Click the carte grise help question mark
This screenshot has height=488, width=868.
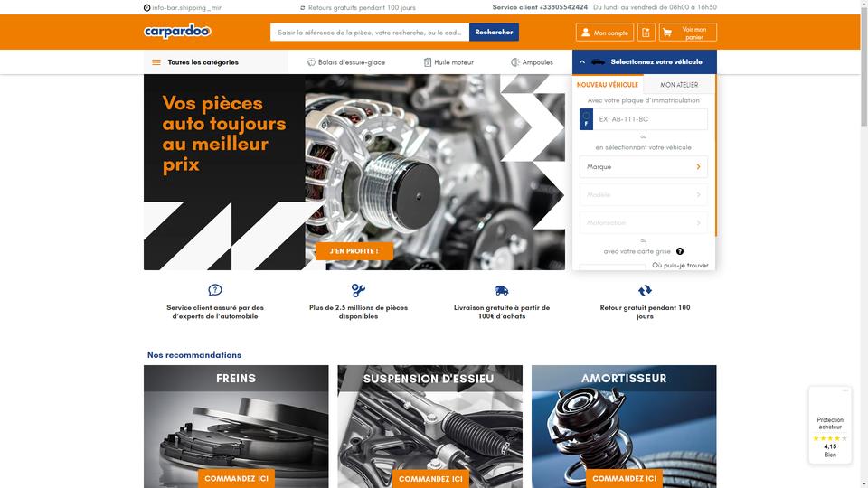680,251
